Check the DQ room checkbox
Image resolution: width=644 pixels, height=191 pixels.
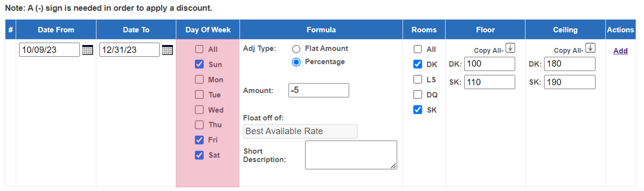point(417,95)
